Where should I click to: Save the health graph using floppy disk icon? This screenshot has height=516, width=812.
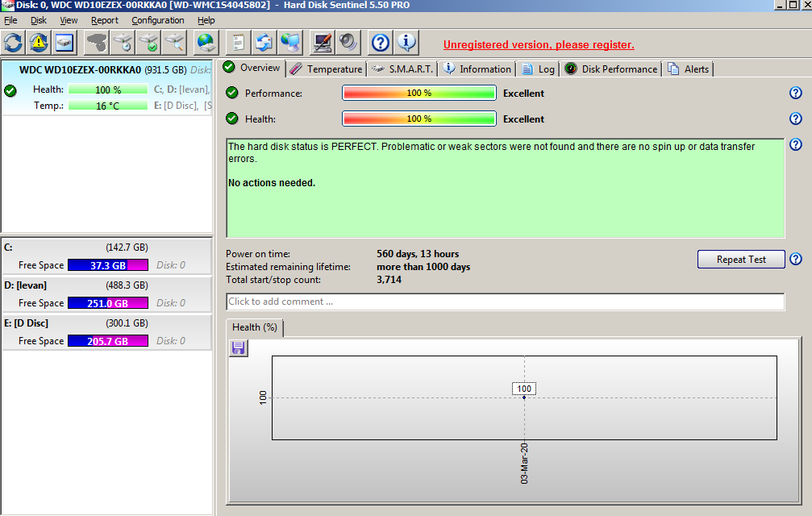click(239, 348)
